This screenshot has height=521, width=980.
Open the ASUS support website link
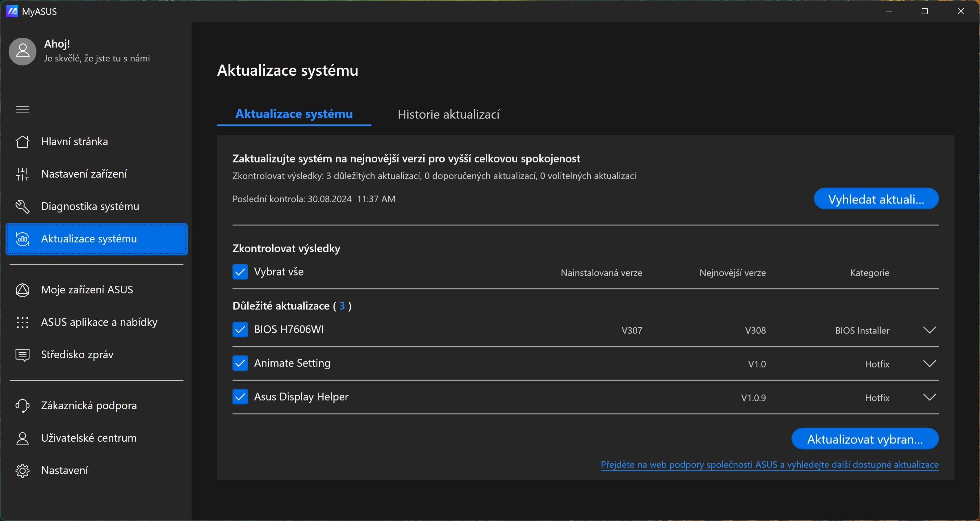(769, 464)
